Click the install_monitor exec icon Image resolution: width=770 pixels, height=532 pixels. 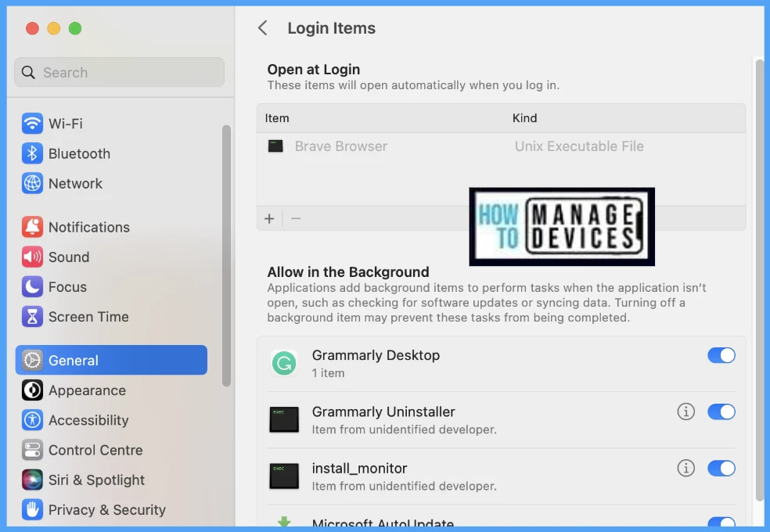[x=284, y=476]
